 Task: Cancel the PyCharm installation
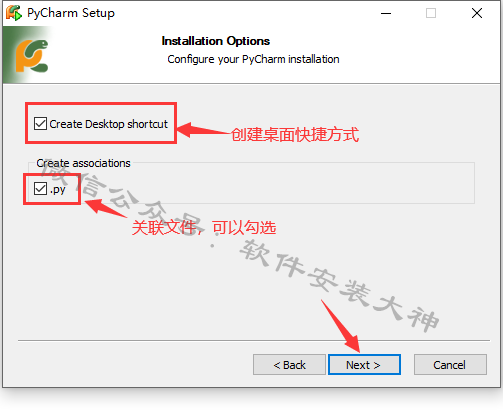(x=450, y=365)
